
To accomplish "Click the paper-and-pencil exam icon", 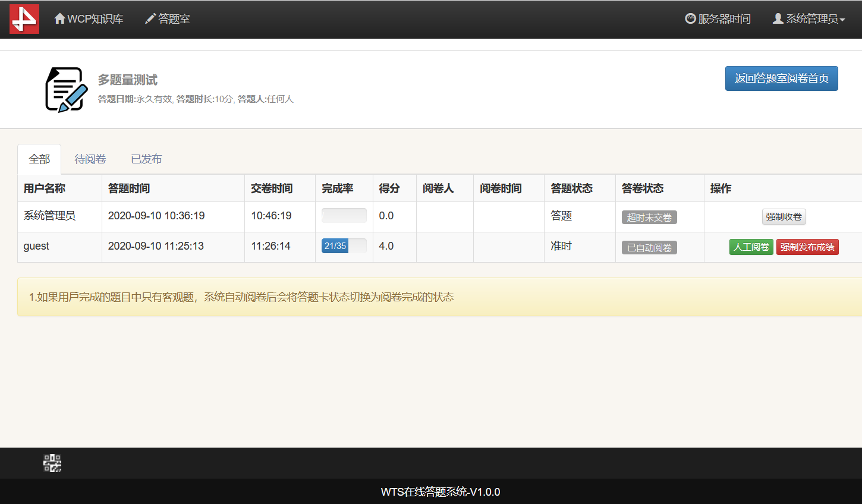I will (x=66, y=90).
